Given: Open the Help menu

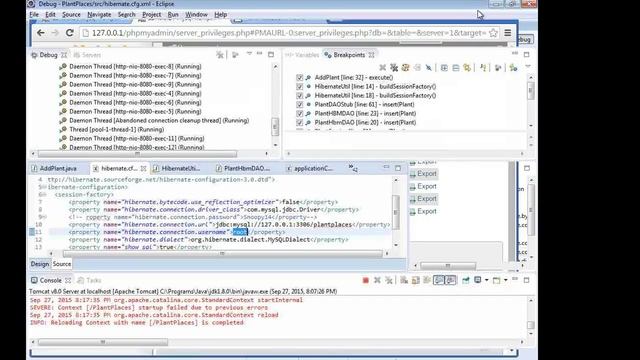Looking at the screenshot, I should (220, 14).
